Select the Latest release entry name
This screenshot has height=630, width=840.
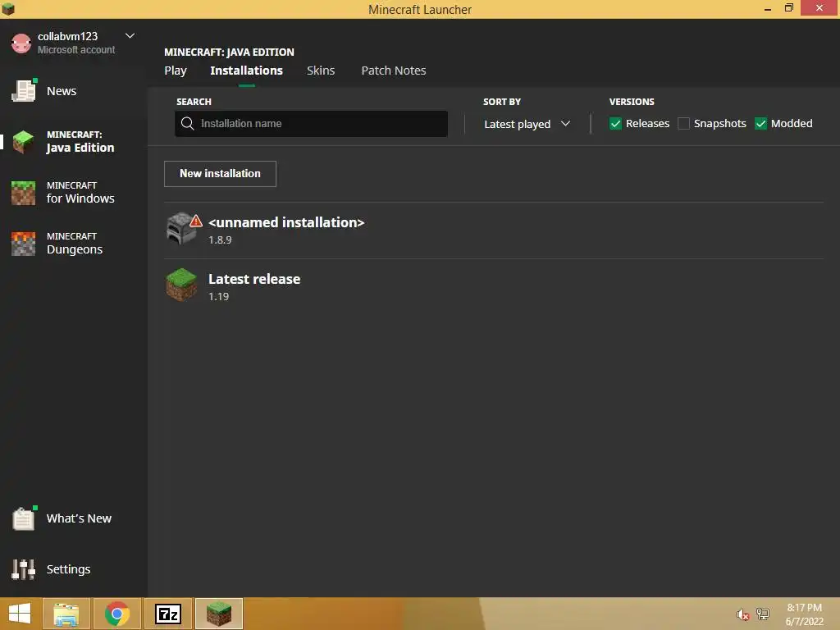click(254, 279)
